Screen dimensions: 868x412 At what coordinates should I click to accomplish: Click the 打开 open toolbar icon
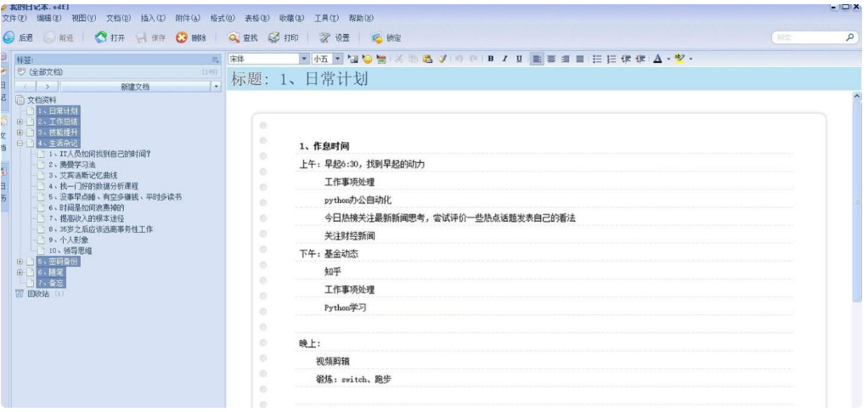point(100,37)
